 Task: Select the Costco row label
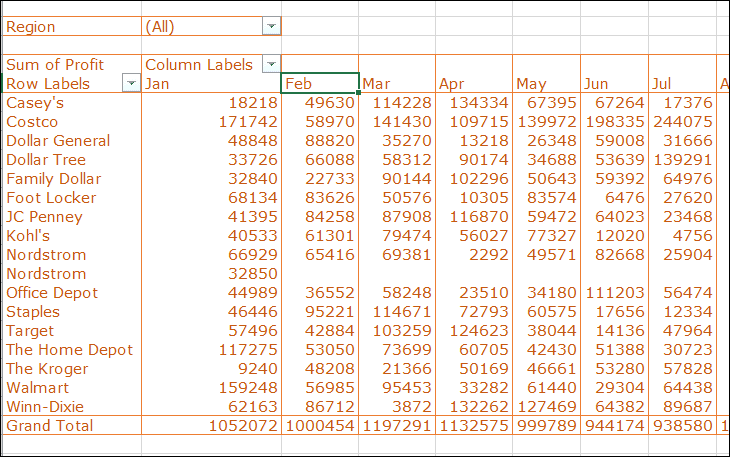[72, 121]
